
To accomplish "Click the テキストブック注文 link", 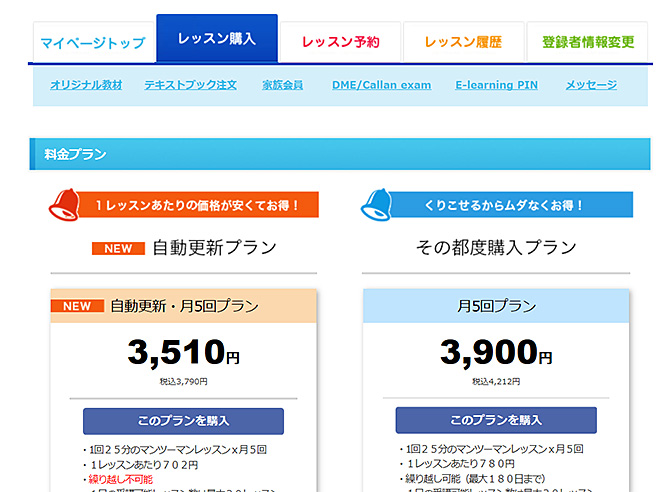I will click(x=190, y=85).
